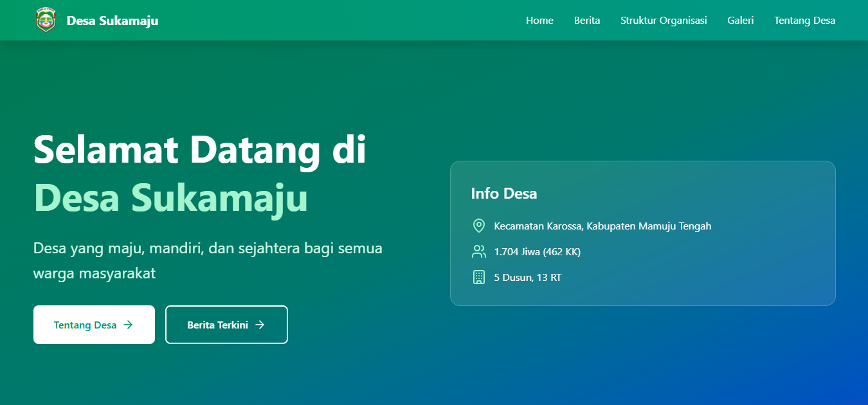The height and width of the screenshot is (405, 868).
Task: Go to Berita in the navbar
Action: click(587, 21)
